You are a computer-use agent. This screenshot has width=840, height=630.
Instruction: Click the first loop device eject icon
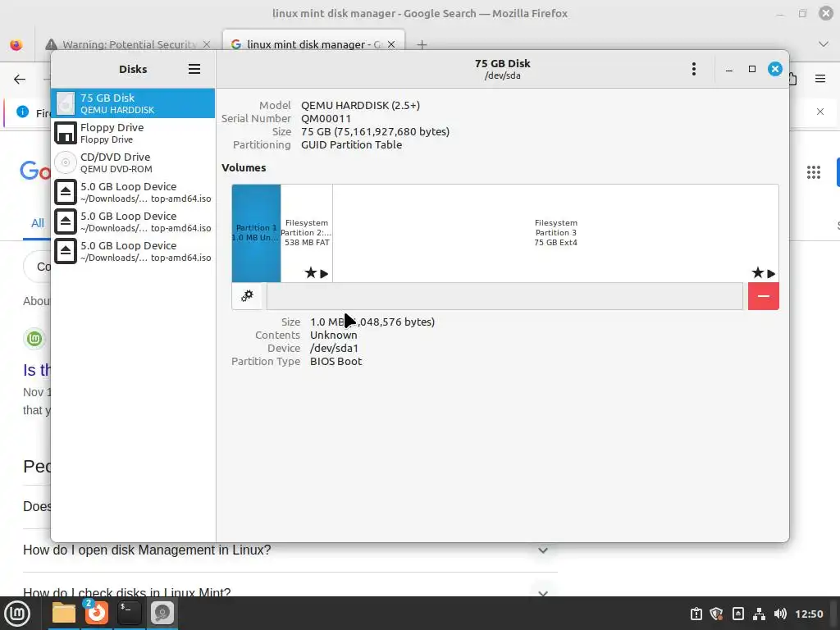tap(66, 192)
